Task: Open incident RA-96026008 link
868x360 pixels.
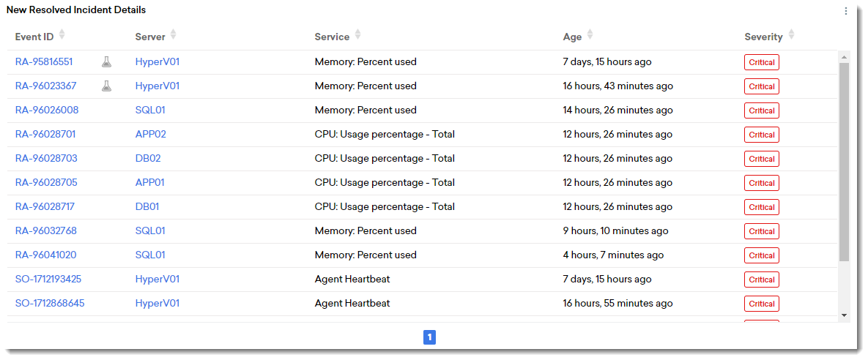Action: point(47,110)
